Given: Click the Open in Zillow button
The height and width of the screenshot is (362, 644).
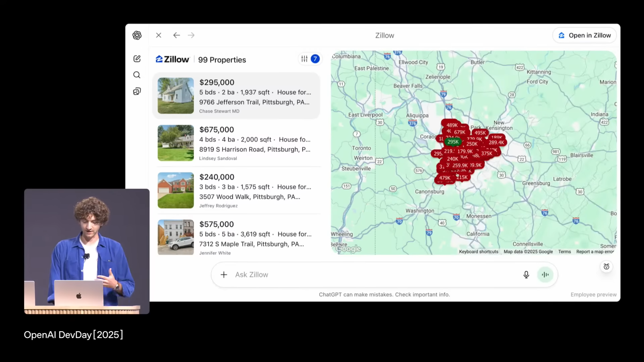Looking at the screenshot, I should [x=584, y=35].
